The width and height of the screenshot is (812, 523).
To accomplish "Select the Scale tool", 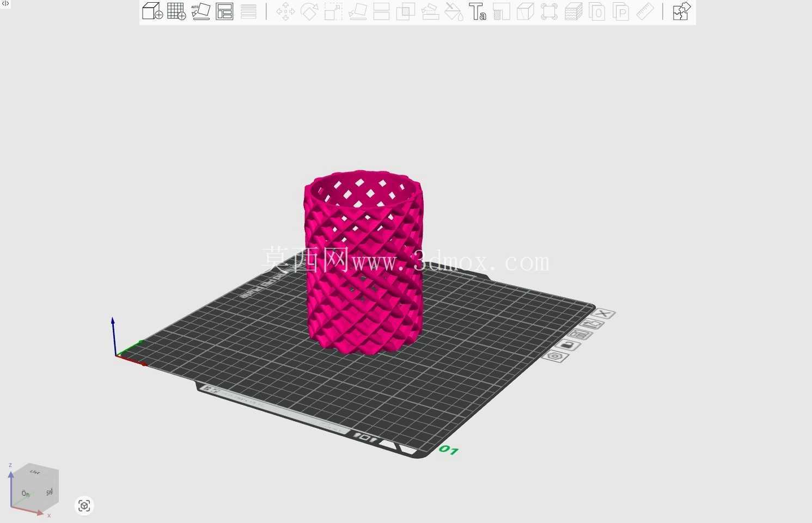I will [333, 11].
